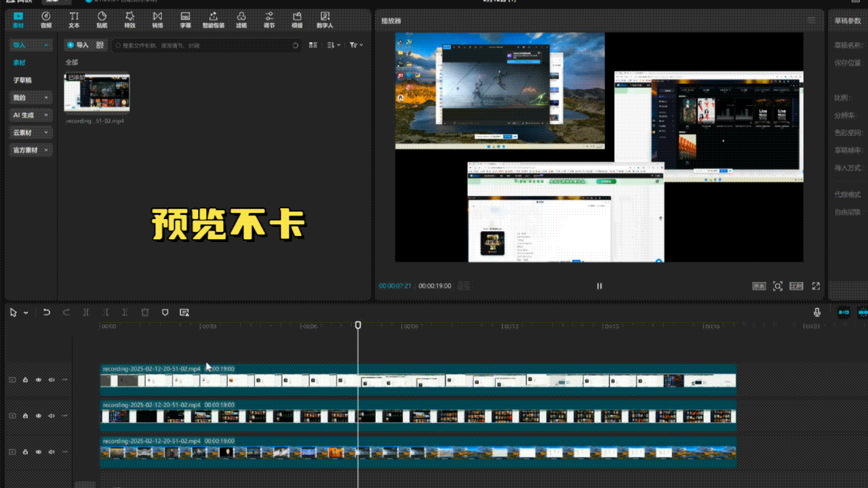
Task: Open the 文本 (Text) panel
Action: click(x=74, y=19)
